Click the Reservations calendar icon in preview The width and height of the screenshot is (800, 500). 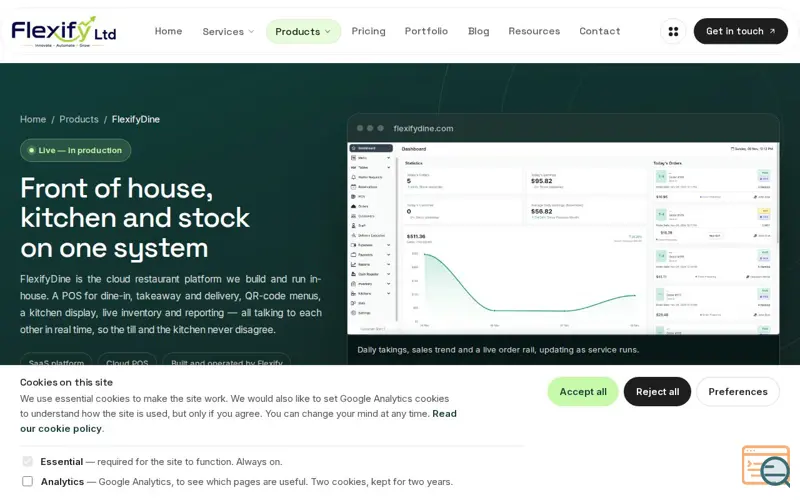coord(354,187)
